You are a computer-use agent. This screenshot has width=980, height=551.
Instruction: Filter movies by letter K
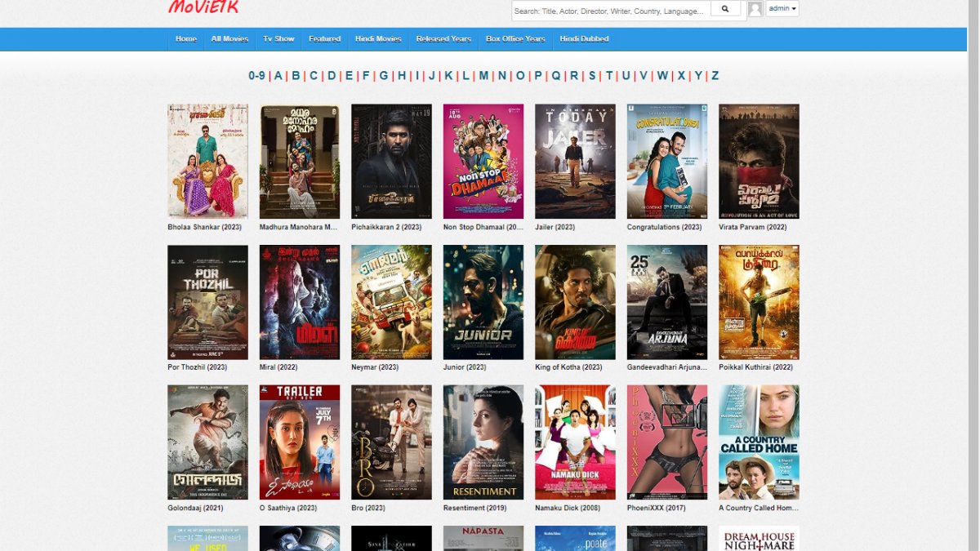[448, 76]
